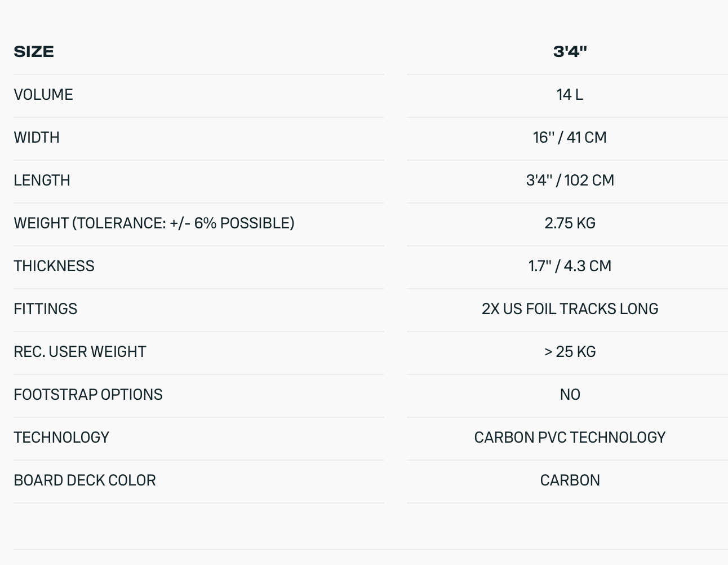
Task: Select the FOOTSTRAP OPTIONS label
Action: tap(88, 395)
